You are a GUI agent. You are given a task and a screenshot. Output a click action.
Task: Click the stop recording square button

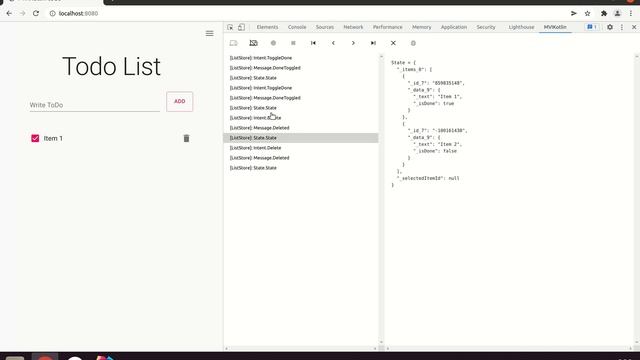[x=293, y=43]
